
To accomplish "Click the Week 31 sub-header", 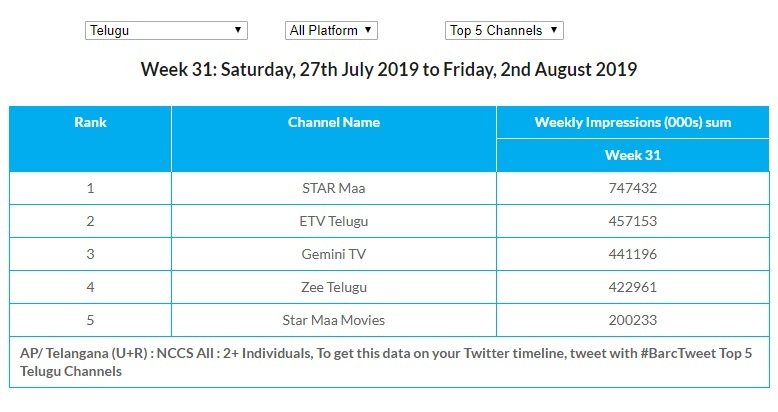I will pyautogui.click(x=633, y=155).
